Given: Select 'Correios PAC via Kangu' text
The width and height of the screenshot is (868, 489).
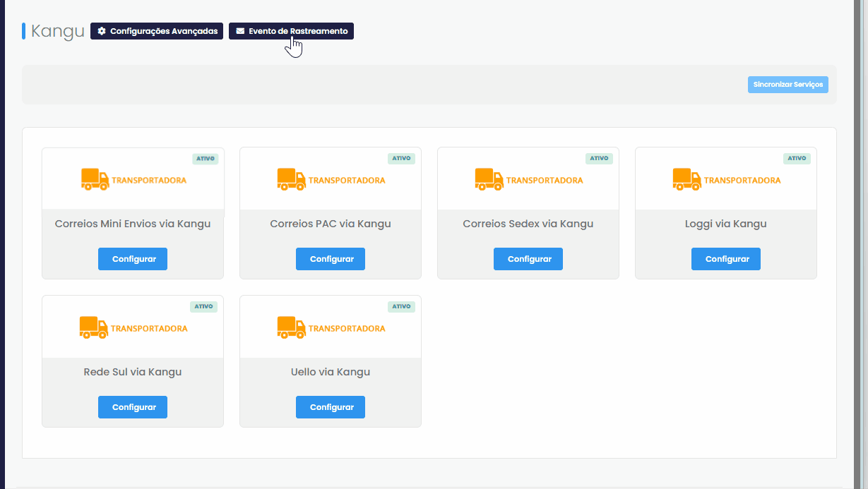Looking at the screenshot, I should pyautogui.click(x=331, y=224).
